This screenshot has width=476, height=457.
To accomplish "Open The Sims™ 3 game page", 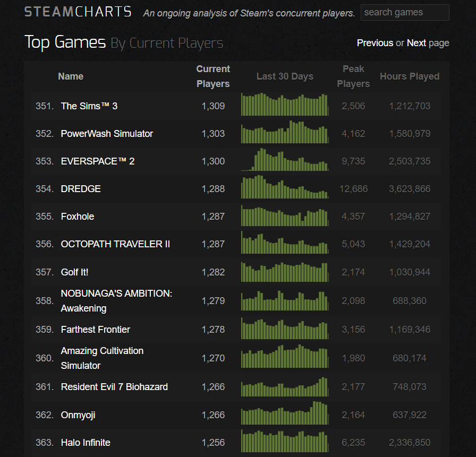I will 89,106.
